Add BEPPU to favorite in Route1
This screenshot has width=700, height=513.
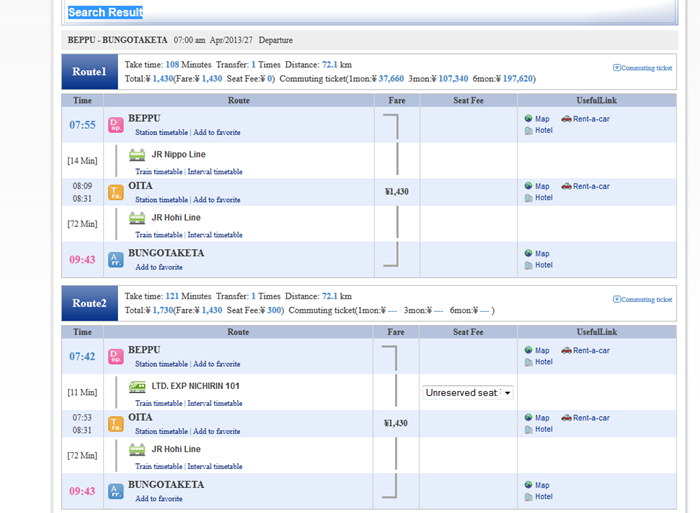click(217, 133)
